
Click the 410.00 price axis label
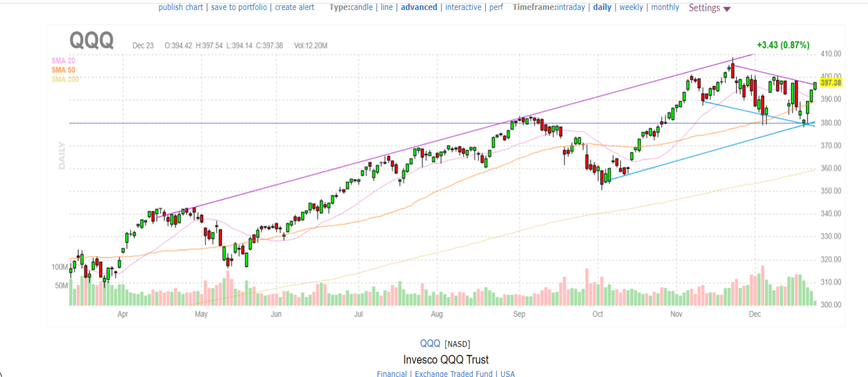[x=831, y=54]
